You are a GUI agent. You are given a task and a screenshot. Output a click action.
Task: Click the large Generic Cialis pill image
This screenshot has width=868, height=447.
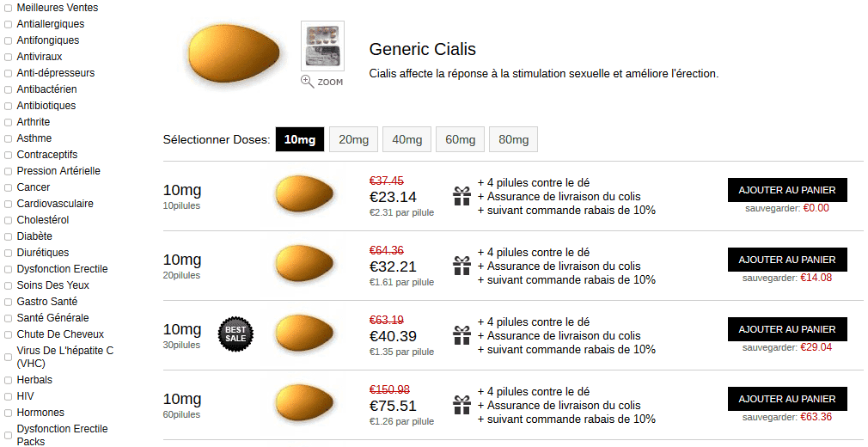pyautogui.click(x=234, y=54)
